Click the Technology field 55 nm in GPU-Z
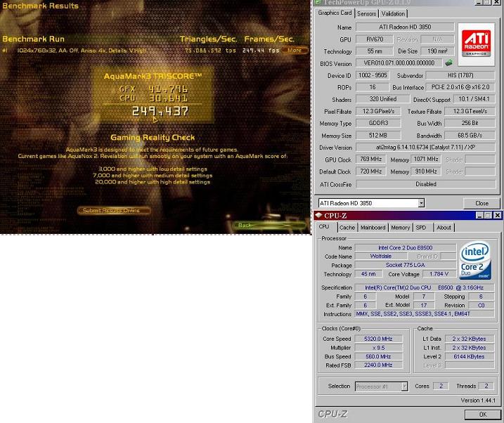The image size is (504, 423). point(375,51)
